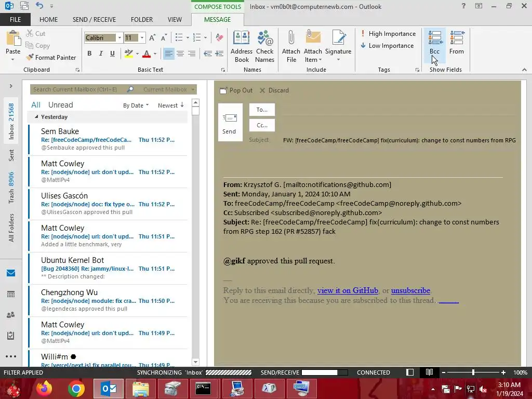
Task: Click the Send button
Action: coord(230,122)
